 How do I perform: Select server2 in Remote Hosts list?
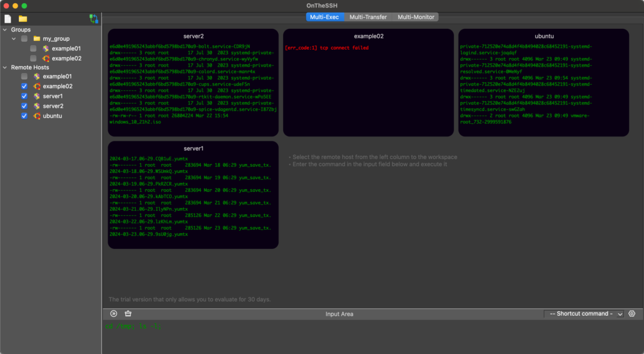[53, 106]
